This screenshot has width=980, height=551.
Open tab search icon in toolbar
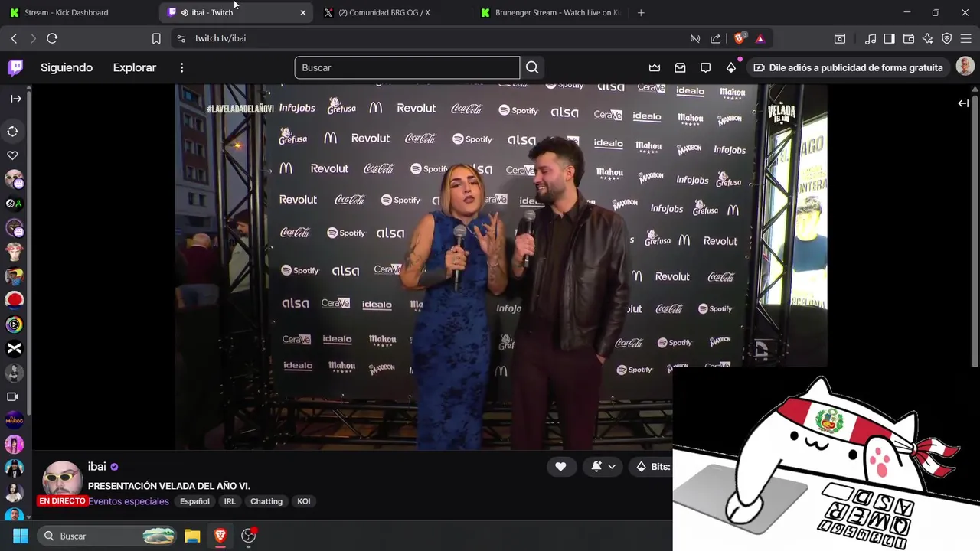pos(840,38)
